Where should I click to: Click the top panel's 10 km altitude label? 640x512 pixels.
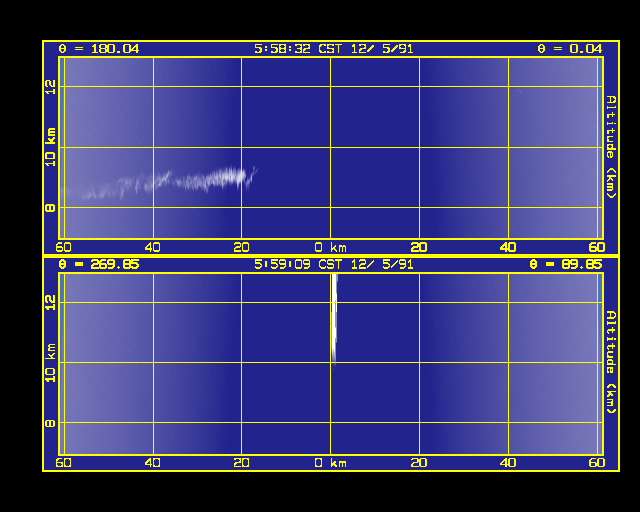click(51, 147)
